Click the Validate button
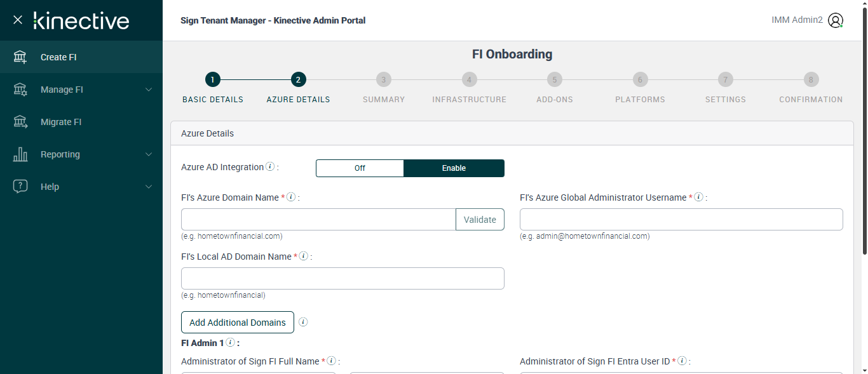The image size is (868, 374). tap(480, 220)
